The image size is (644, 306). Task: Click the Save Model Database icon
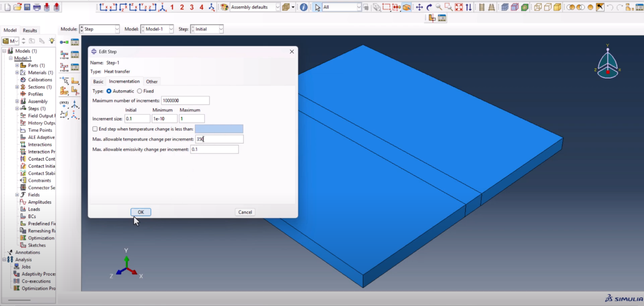click(x=27, y=7)
